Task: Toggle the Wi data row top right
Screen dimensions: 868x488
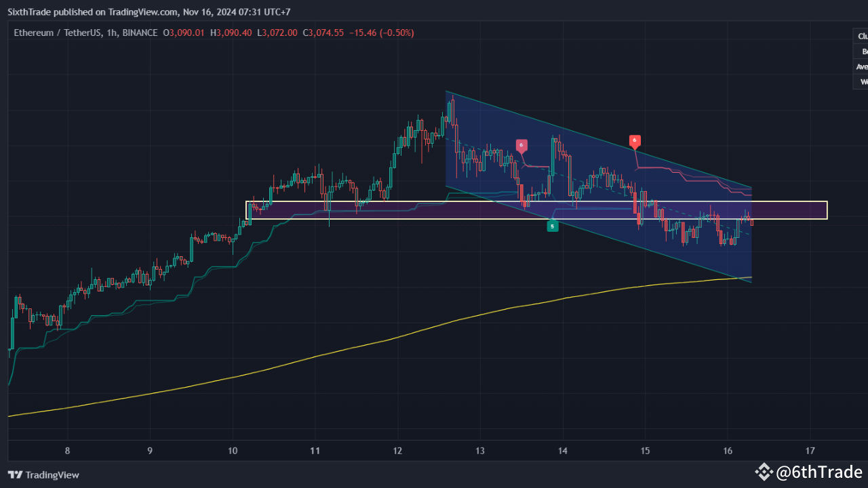Action: 863,81
